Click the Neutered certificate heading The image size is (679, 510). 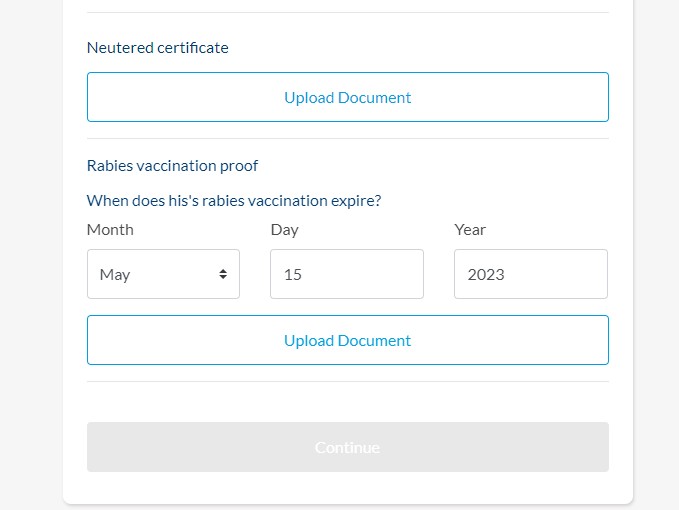click(x=158, y=48)
